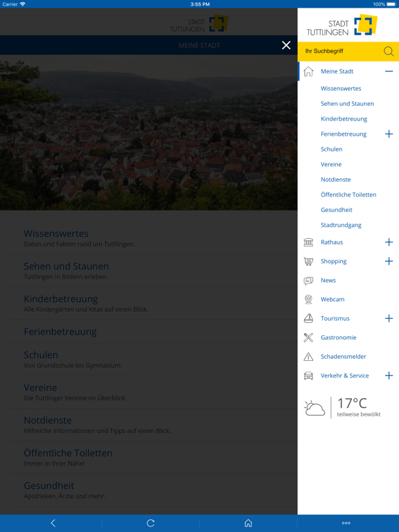
Task: Tap the three-dots more icon
Action: (x=346, y=523)
